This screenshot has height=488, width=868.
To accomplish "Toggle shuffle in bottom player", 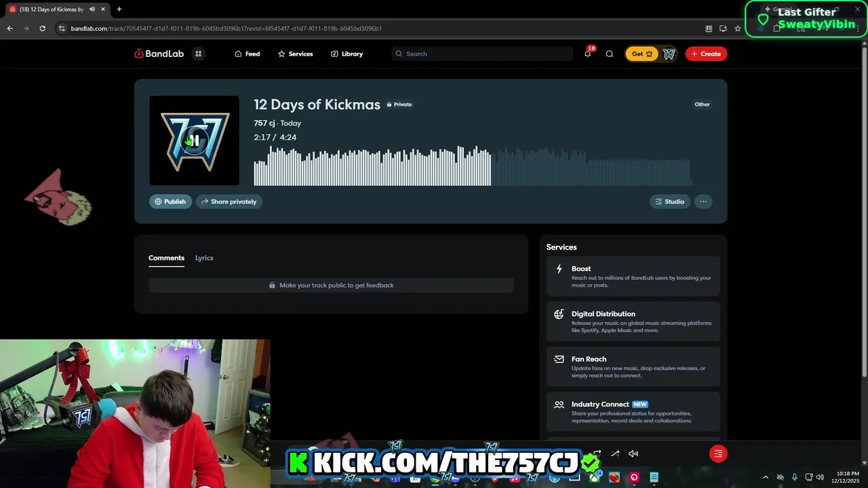I will (x=615, y=453).
